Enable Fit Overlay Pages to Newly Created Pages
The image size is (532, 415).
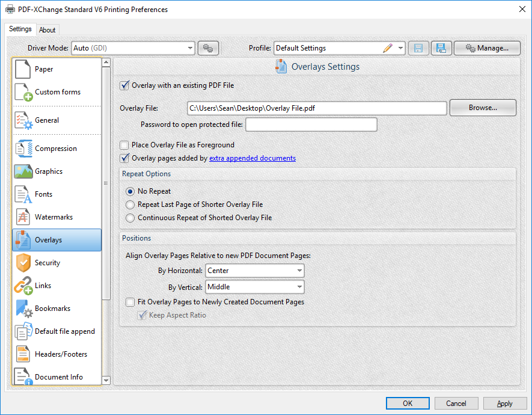click(130, 302)
